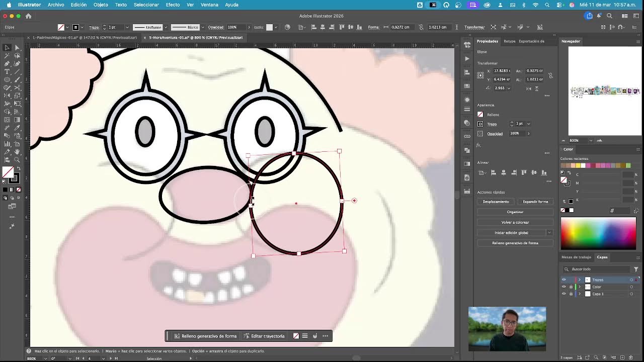644x362 pixels.
Task: Toggle visibility of Capa 1 layer
Action: [x=563, y=294]
